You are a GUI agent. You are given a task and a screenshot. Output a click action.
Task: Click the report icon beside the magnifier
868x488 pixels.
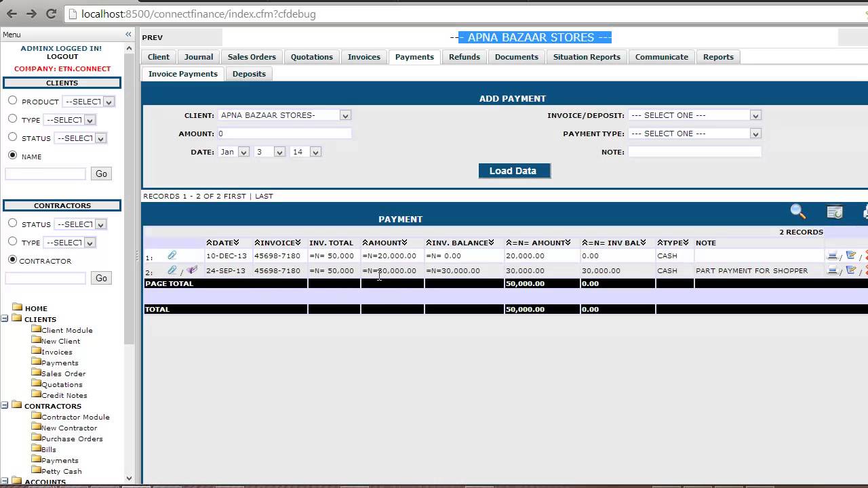tap(835, 211)
